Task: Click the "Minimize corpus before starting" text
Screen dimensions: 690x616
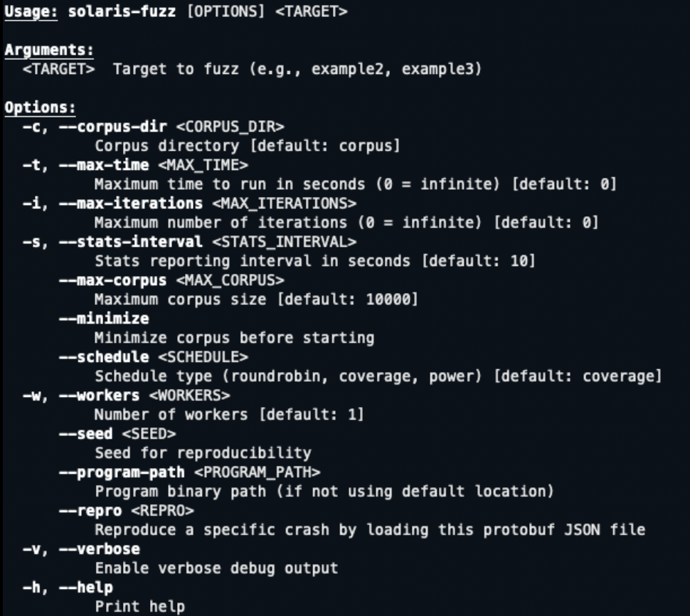Action: 234,338
